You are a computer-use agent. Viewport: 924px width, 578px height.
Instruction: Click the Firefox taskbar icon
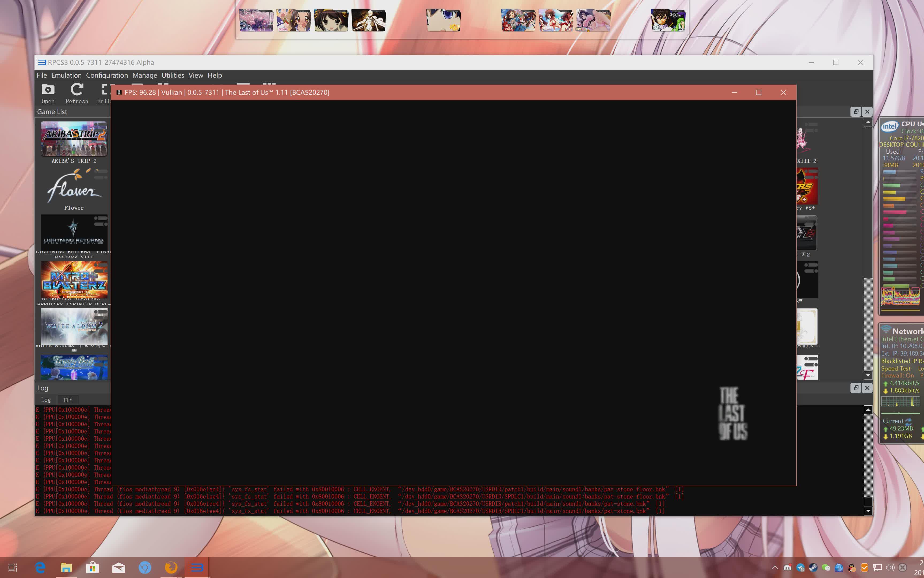pyautogui.click(x=171, y=568)
